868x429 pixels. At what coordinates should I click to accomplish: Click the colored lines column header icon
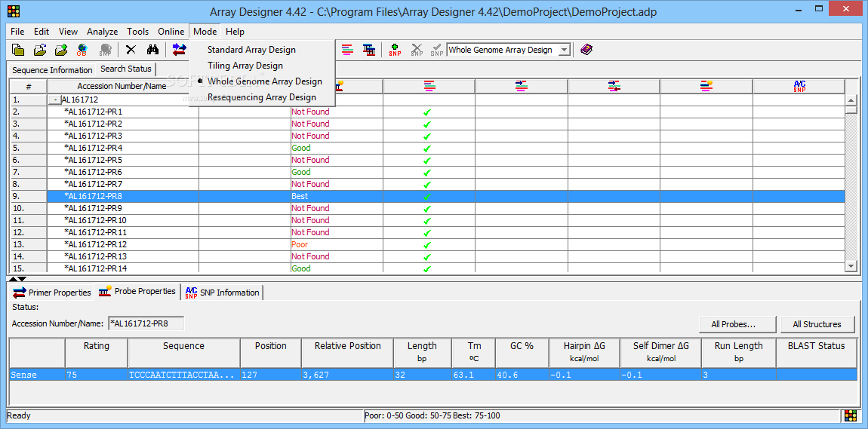click(x=429, y=86)
